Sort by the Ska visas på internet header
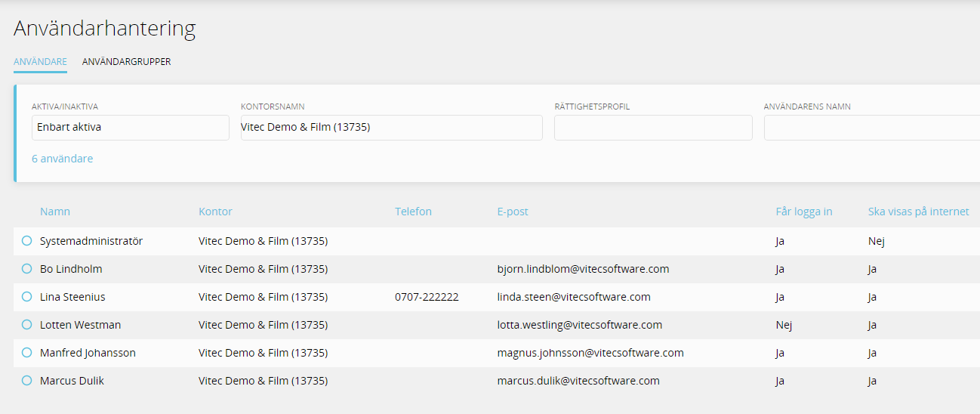 (918, 212)
